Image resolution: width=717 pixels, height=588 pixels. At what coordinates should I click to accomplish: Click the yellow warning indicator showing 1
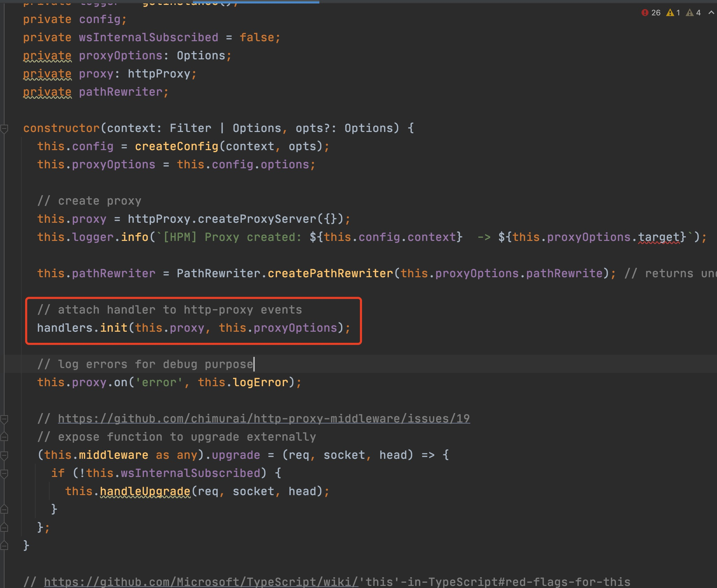[x=673, y=13]
